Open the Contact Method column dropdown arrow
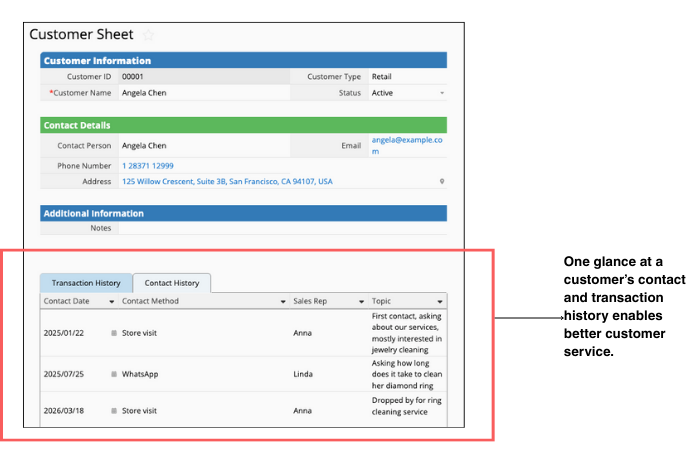 283,301
